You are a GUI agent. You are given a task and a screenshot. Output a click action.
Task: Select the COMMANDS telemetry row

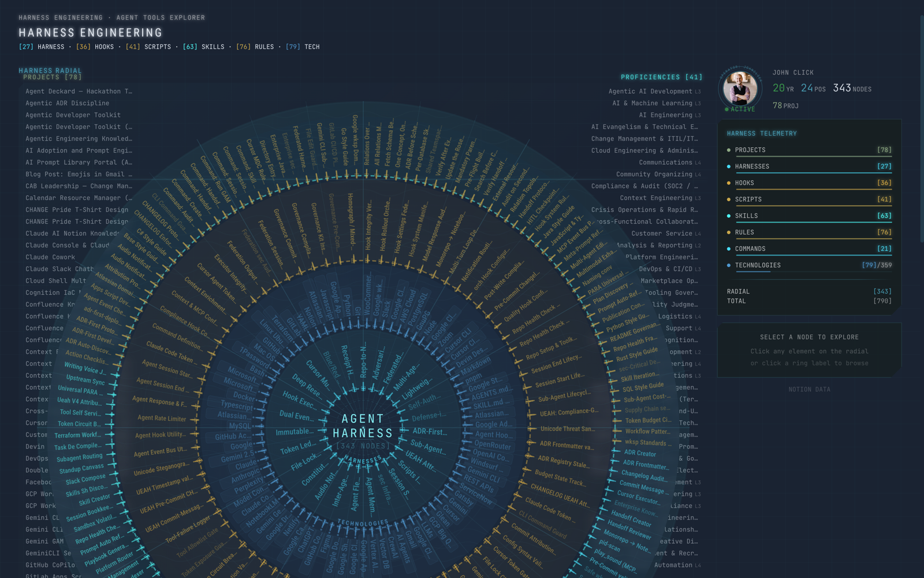[809, 249]
